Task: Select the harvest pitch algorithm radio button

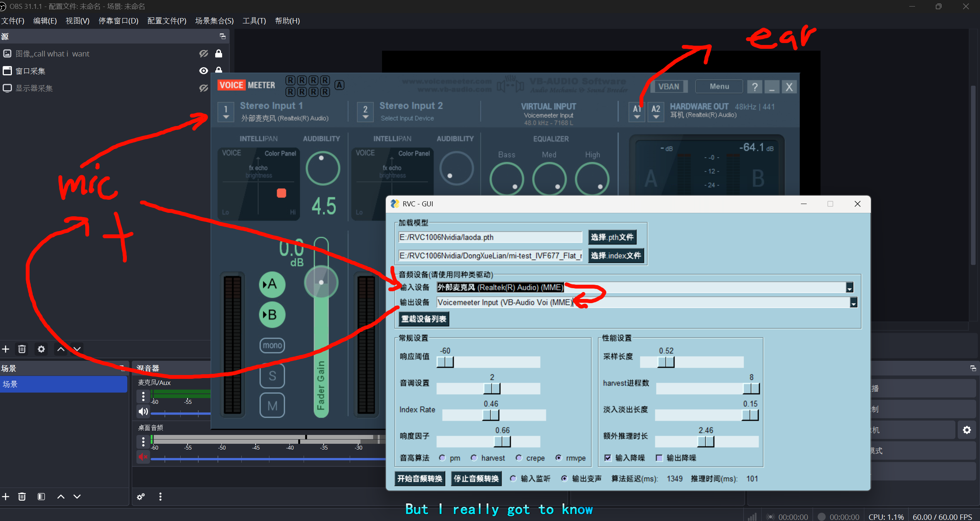Action: (474, 458)
